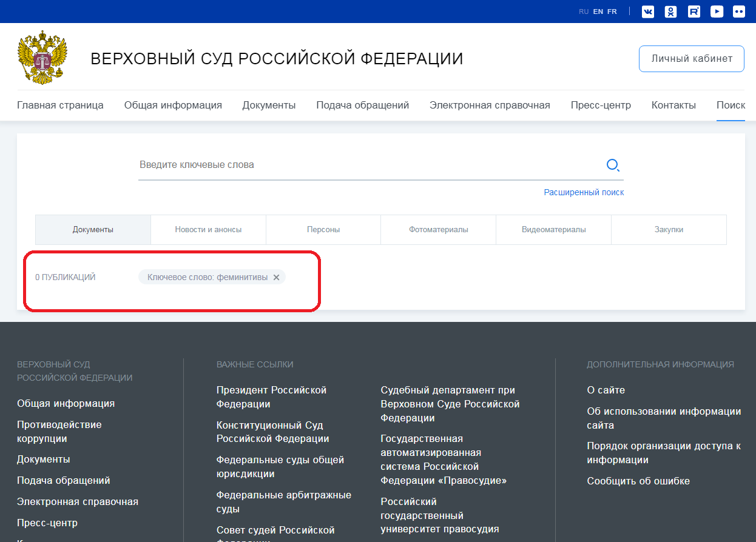Screen dimensions: 756x542
Task: Open Конституционный Суд Российской Федерации link
Action: [273, 432]
